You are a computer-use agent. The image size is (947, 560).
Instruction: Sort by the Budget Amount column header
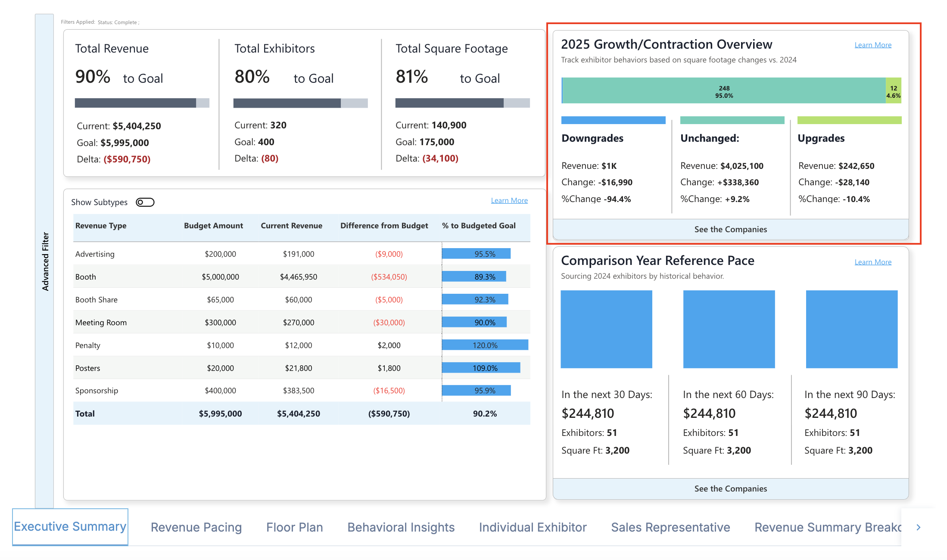213,226
